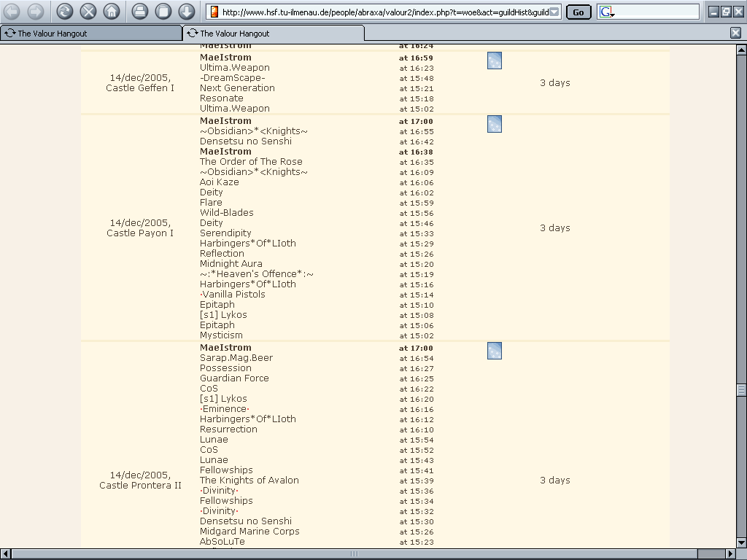This screenshot has width=747, height=560.
Task: Open the address bar URL history dropdown
Action: pos(554,12)
